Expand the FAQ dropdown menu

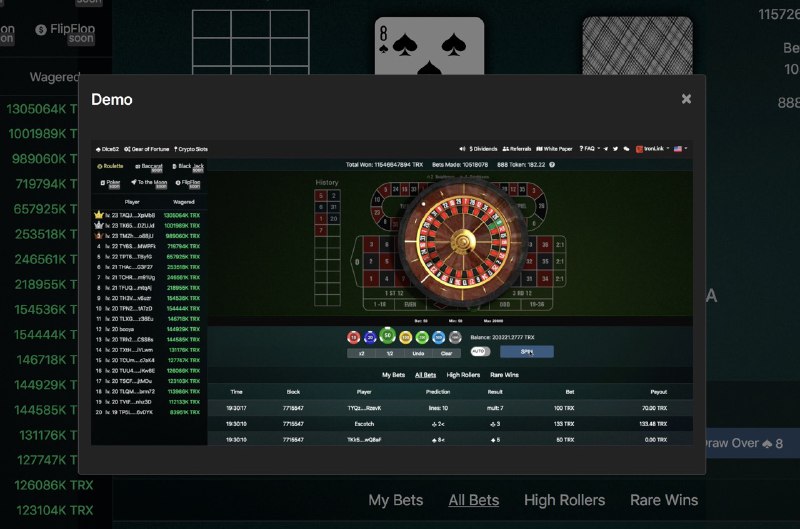point(589,149)
